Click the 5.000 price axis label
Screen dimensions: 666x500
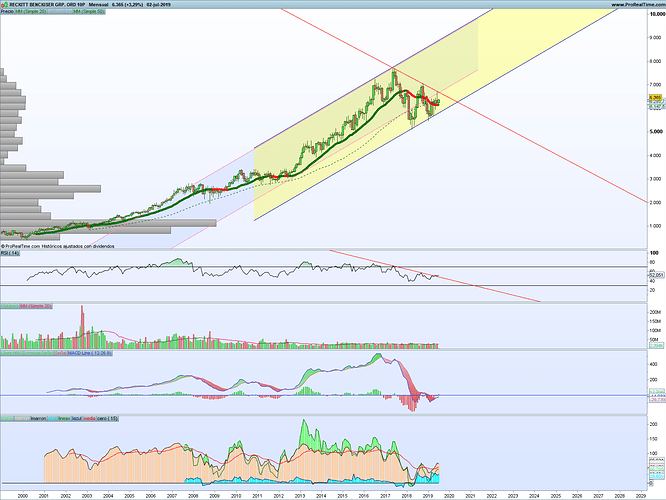(x=656, y=132)
